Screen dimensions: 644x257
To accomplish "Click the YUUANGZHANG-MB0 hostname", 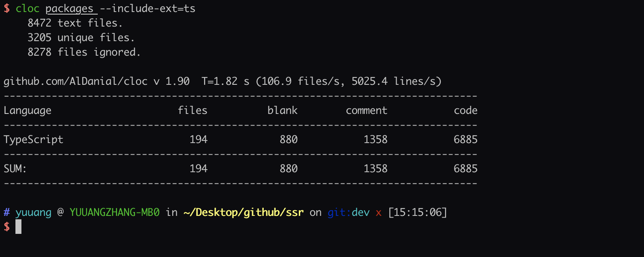I will pyautogui.click(x=114, y=212).
